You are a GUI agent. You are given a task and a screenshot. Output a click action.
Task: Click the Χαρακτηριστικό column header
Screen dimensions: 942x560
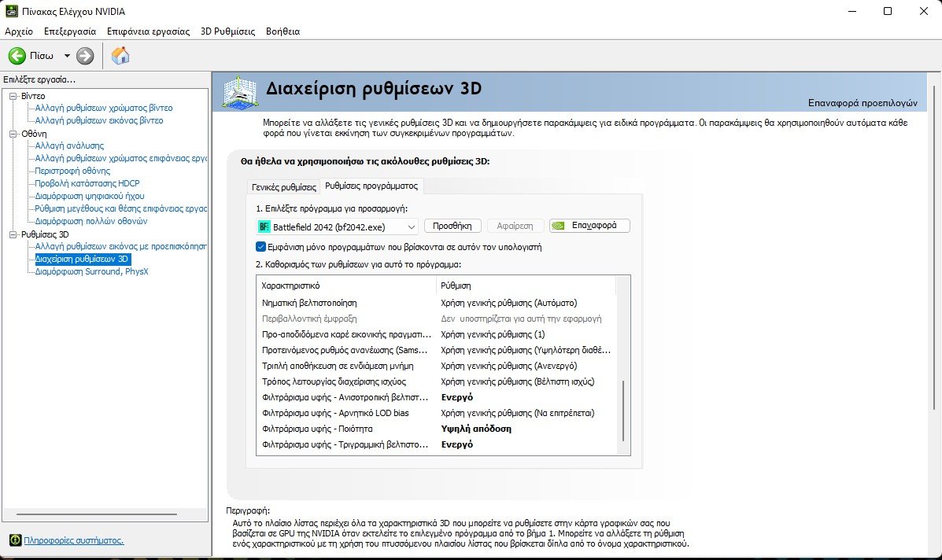[346, 286]
